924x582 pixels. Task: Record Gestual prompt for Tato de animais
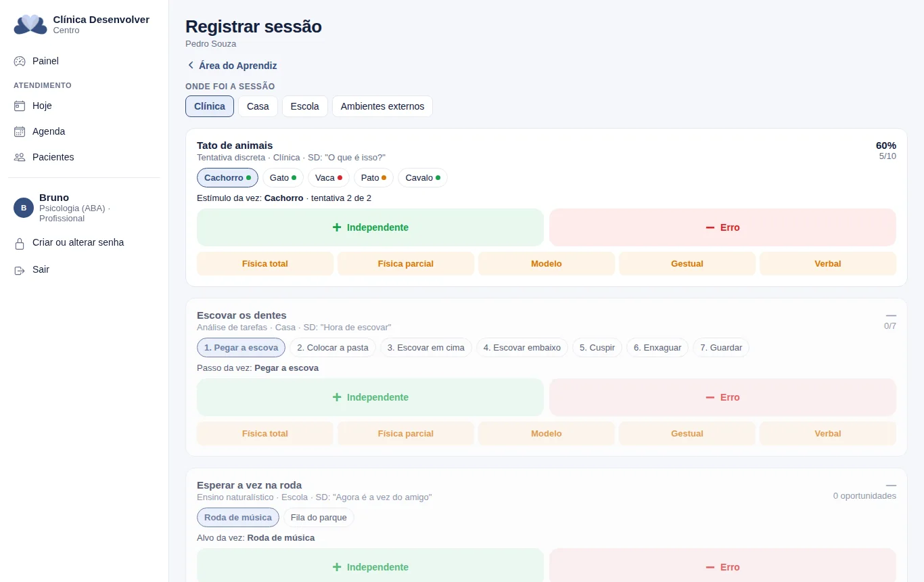pyautogui.click(x=687, y=264)
